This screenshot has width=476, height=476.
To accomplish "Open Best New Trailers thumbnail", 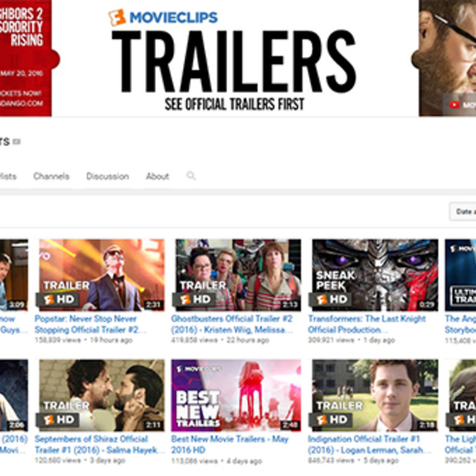I will (236, 395).
